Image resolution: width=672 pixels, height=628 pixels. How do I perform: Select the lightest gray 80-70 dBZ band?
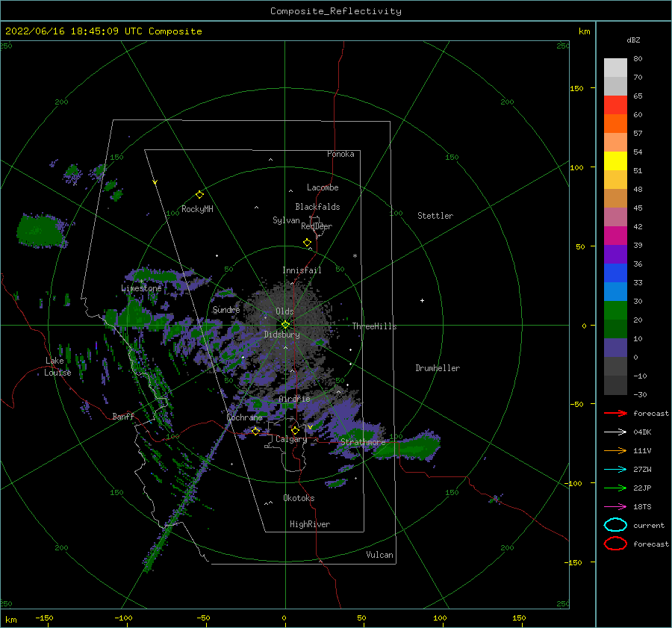tap(615, 68)
